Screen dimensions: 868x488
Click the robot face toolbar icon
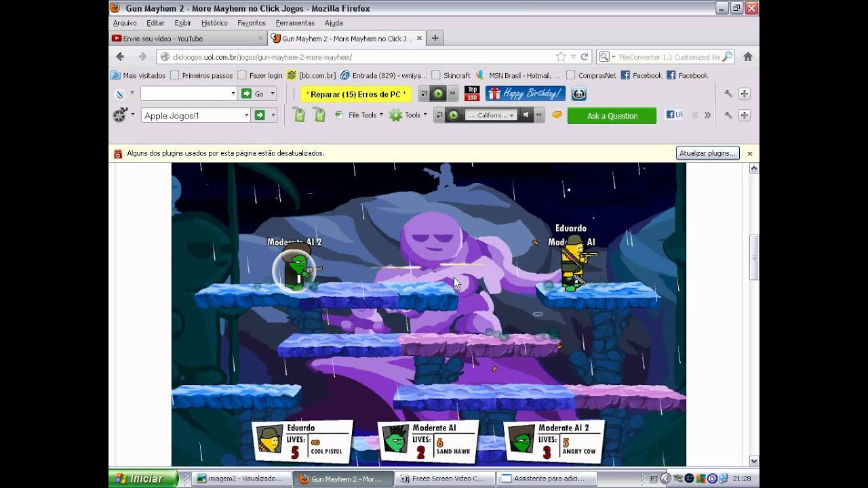pyautogui.click(x=579, y=94)
